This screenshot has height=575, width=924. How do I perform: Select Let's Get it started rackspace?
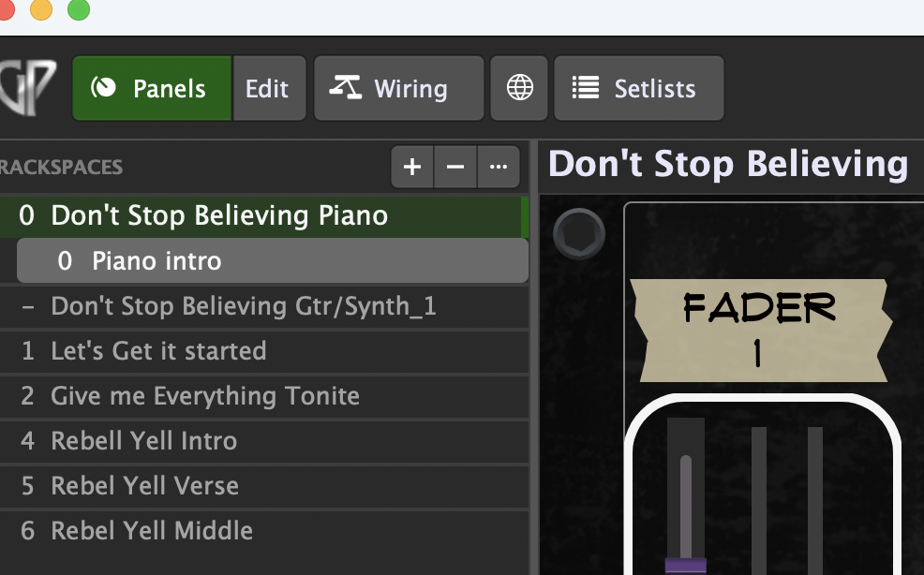point(158,351)
